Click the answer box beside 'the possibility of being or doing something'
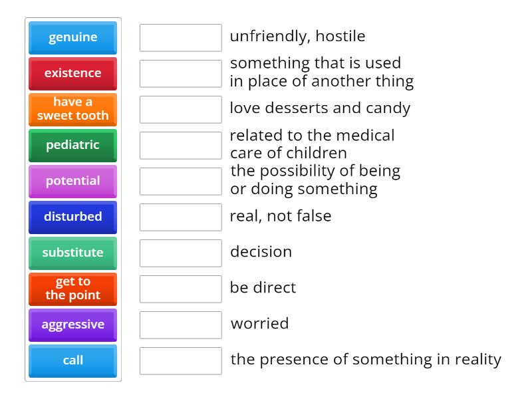 (180, 181)
